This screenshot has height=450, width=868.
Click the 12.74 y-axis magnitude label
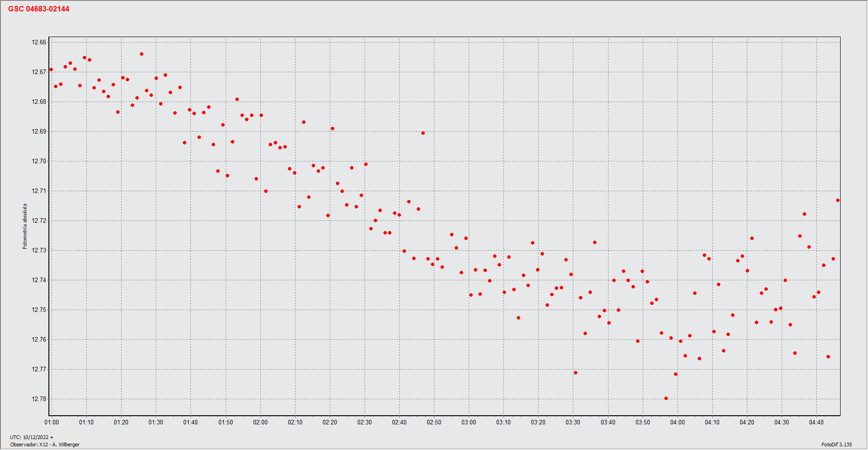pyautogui.click(x=39, y=280)
